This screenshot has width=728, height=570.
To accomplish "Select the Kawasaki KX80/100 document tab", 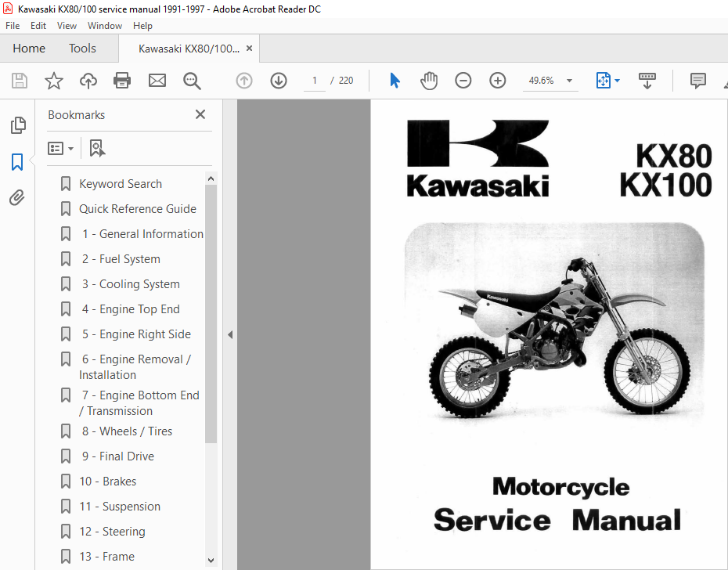I will 189,49.
